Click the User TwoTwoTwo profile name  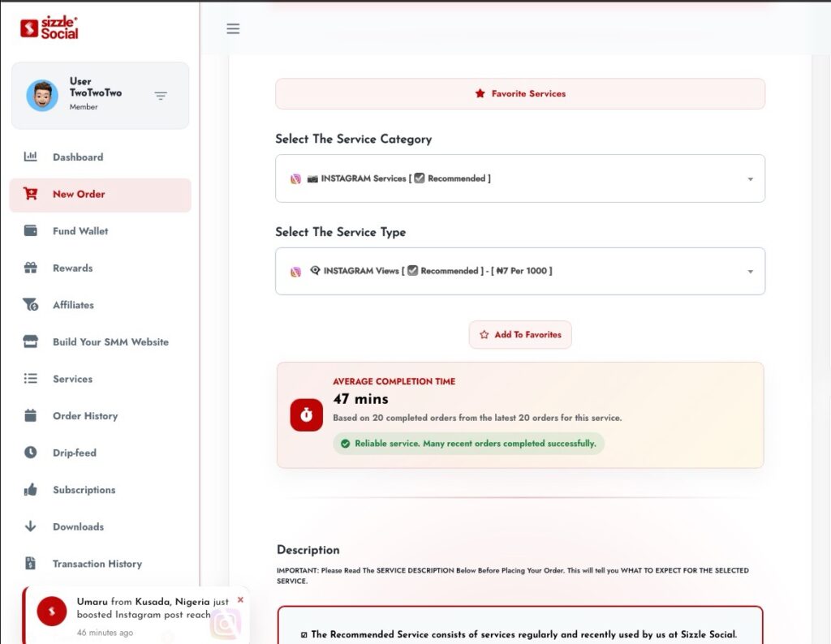pyautogui.click(x=96, y=87)
